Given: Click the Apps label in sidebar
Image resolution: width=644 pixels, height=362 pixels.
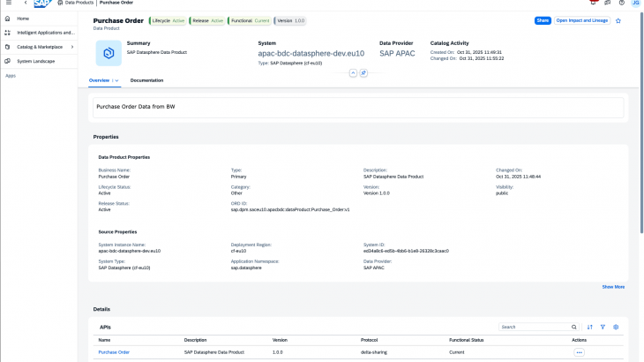Looking at the screenshot, I should point(11,76).
